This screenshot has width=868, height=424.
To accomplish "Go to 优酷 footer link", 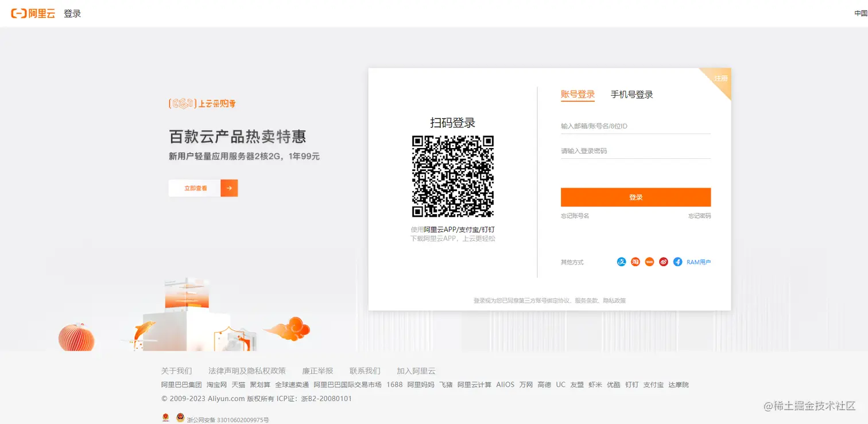I will [x=614, y=385].
